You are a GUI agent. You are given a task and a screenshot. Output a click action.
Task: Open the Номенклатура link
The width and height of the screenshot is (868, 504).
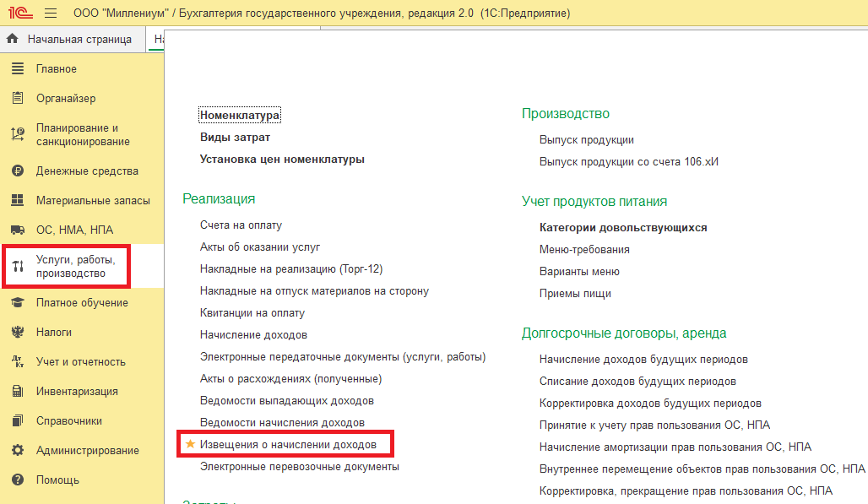239,115
